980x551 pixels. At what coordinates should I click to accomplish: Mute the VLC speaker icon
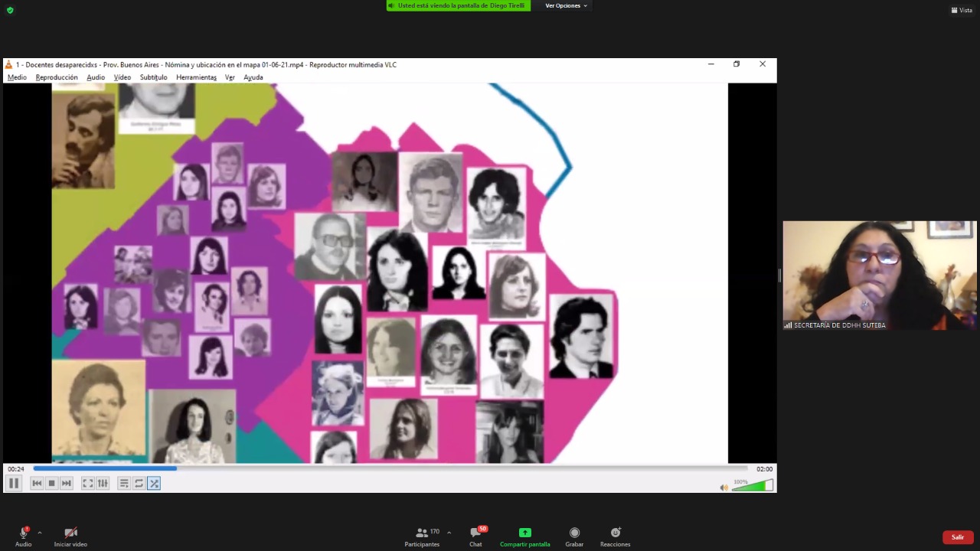pyautogui.click(x=724, y=487)
